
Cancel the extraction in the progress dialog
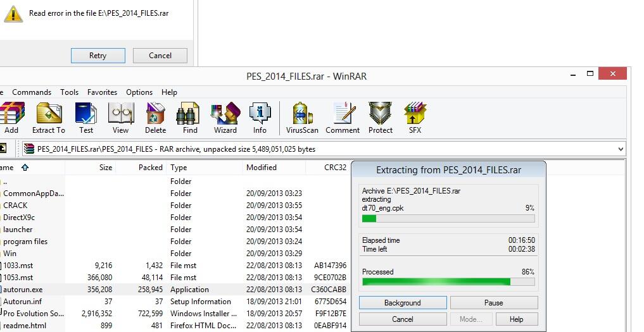[x=403, y=319]
